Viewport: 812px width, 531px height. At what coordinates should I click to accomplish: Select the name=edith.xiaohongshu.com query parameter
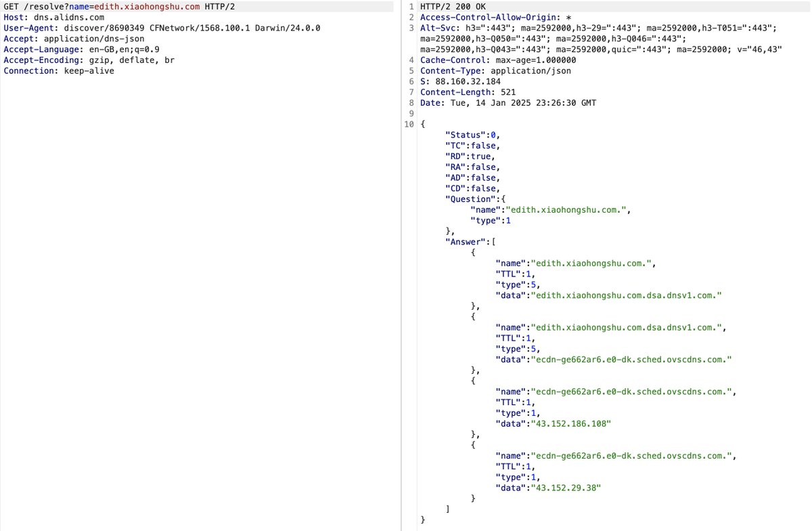click(134, 6)
